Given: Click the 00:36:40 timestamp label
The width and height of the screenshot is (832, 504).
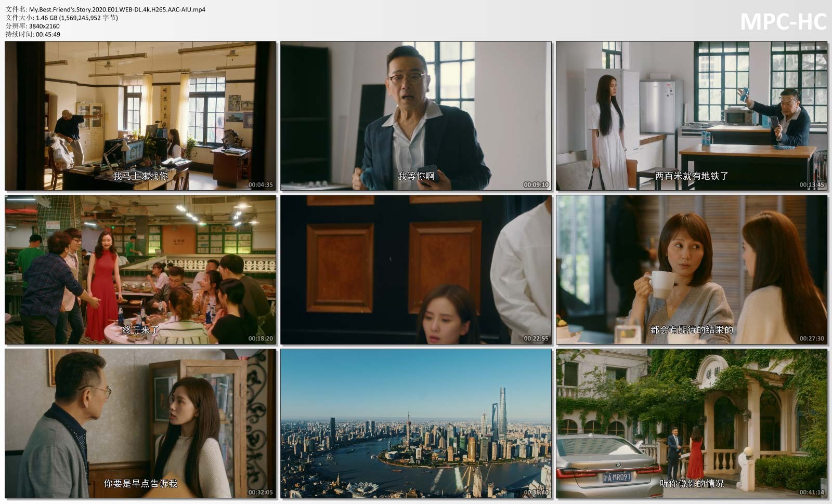Looking at the screenshot, I should point(536,492).
